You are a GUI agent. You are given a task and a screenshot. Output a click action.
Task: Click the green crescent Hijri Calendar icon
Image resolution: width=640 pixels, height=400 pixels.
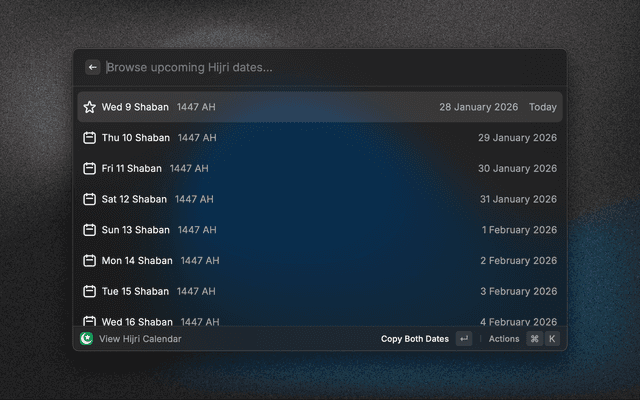(x=87, y=339)
